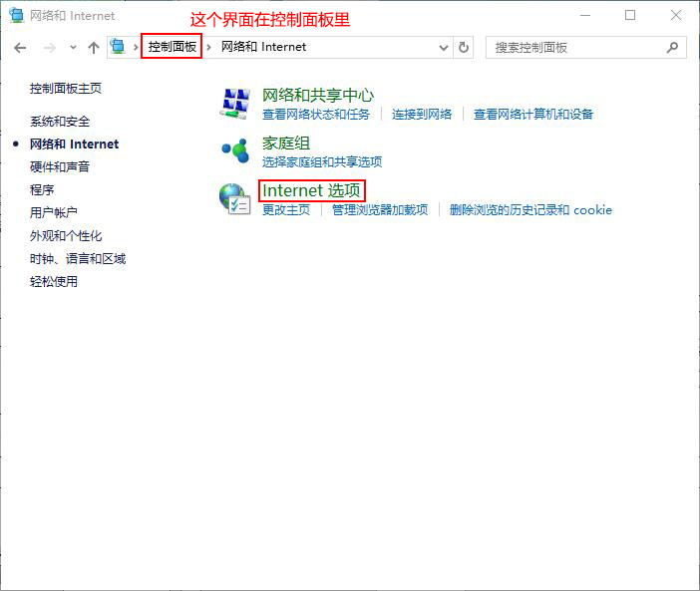Click the 网络和共享中心 icon

[x=234, y=104]
